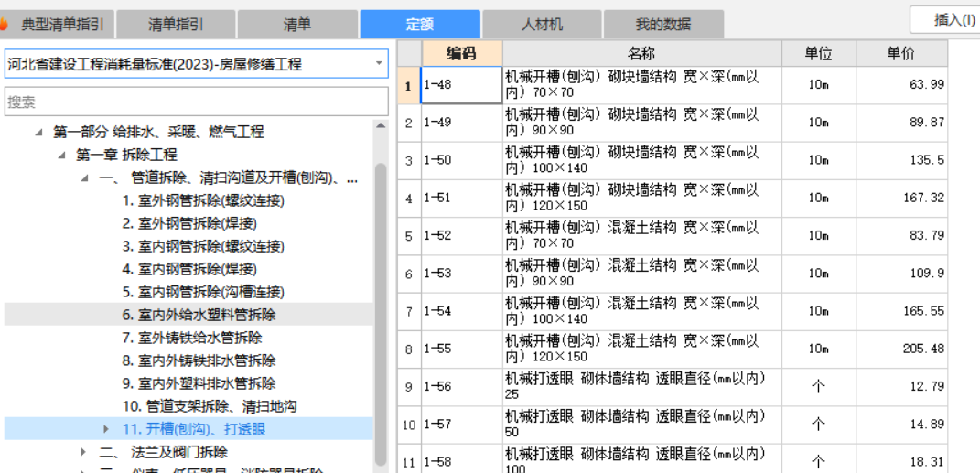The width and height of the screenshot is (980, 473).
Task: Select the code cell 1-49
Action: click(462, 124)
